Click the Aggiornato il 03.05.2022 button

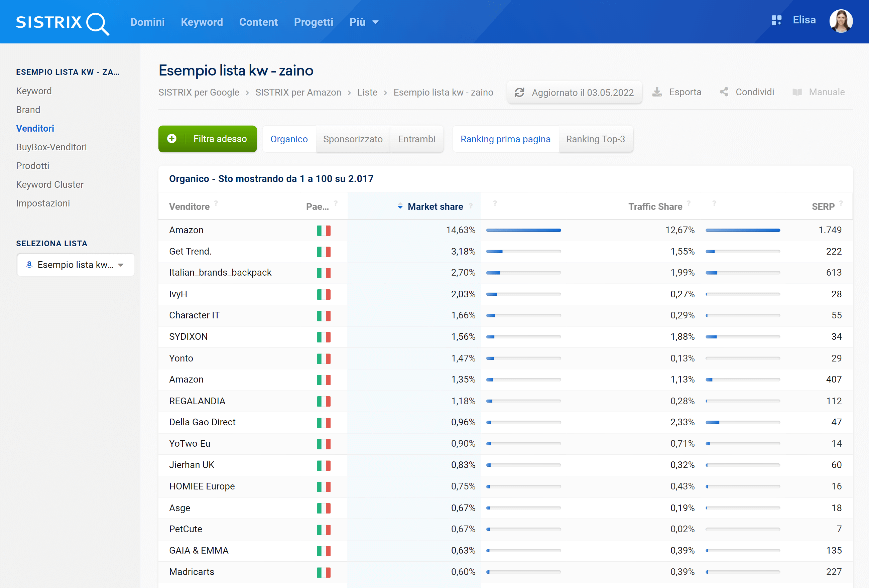point(574,92)
